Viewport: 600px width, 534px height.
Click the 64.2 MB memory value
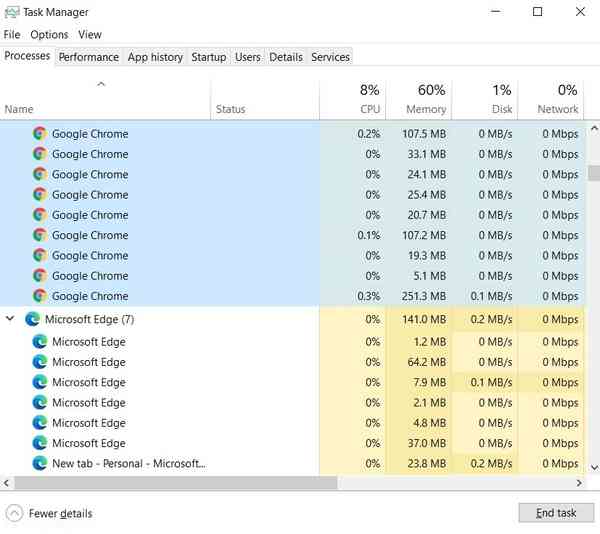[427, 362]
